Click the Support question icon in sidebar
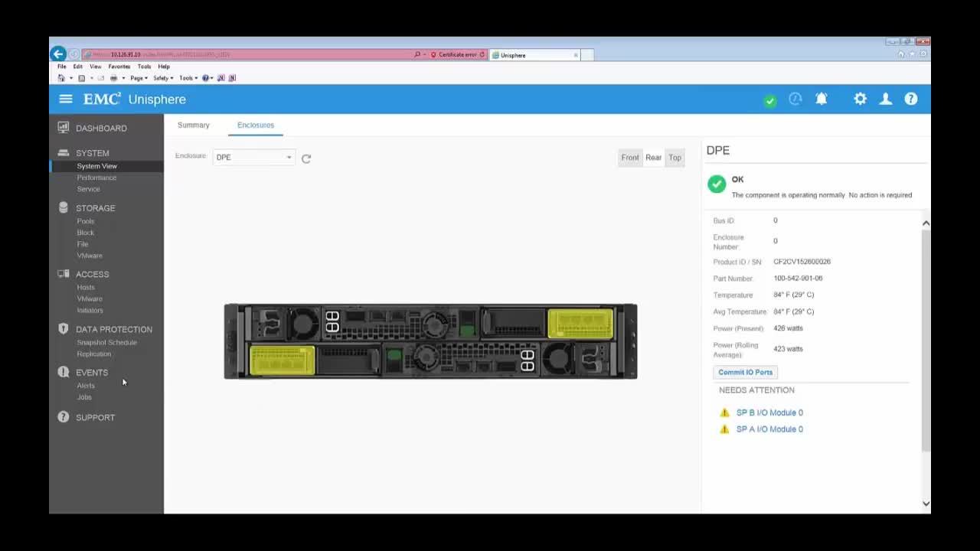The image size is (980, 551). tap(64, 417)
